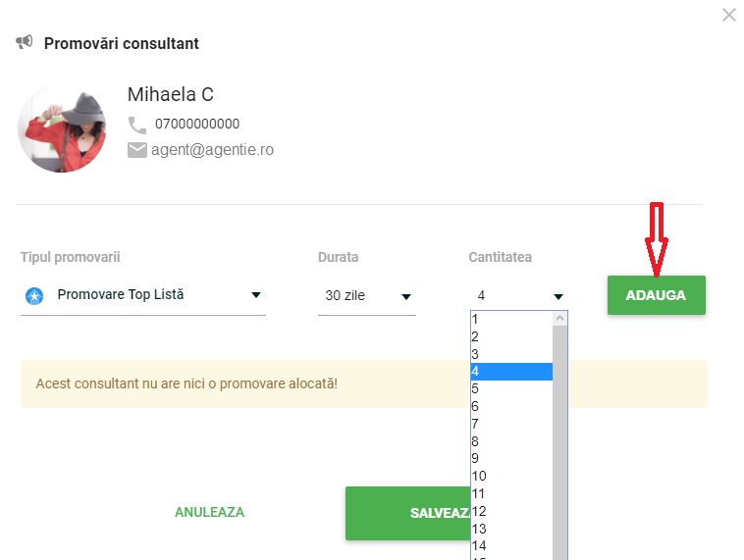Click the phone icon beside the number
Image resolution: width=744 pixels, height=560 pixels.
click(x=137, y=126)
